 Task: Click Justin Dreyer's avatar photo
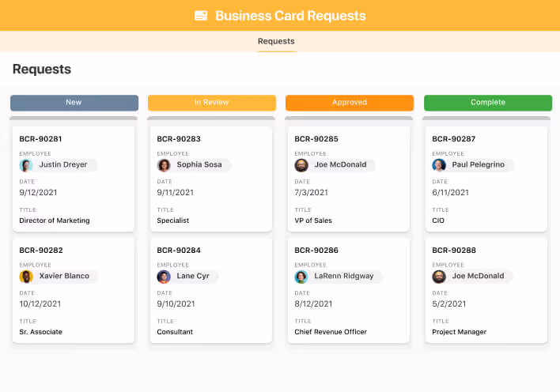point(26,165)
